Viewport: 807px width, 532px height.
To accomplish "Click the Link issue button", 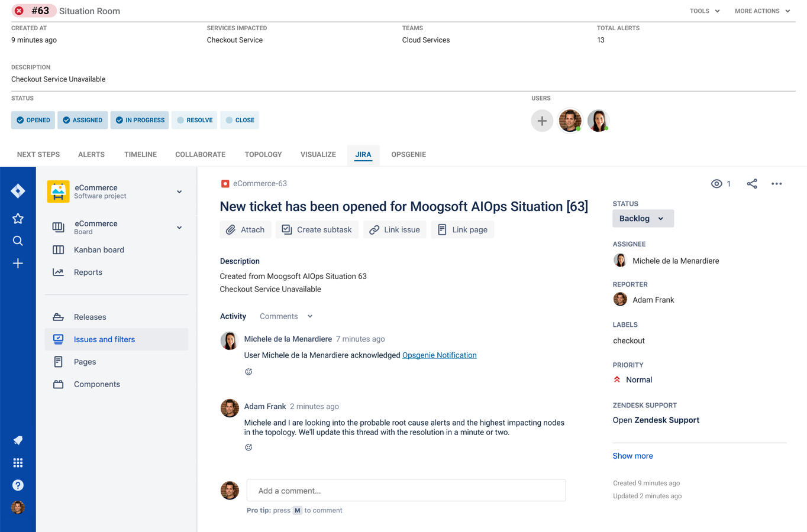I will pyautogui.click(x=395, y=230).
